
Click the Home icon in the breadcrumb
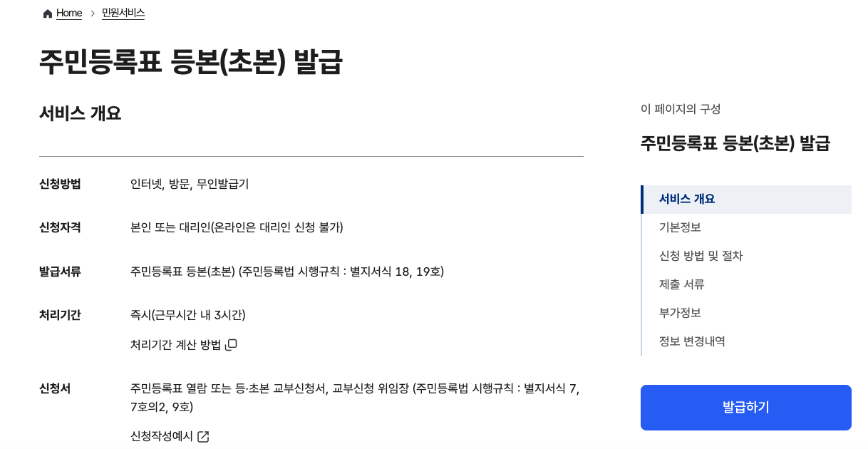(x=47, y=12)
